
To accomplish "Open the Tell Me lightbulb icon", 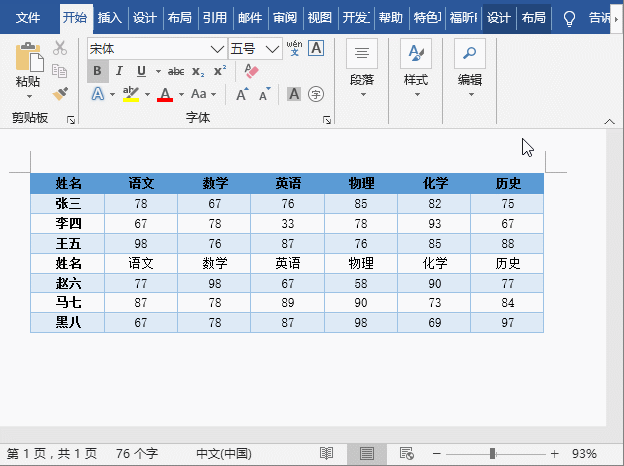I will [569, 18].
